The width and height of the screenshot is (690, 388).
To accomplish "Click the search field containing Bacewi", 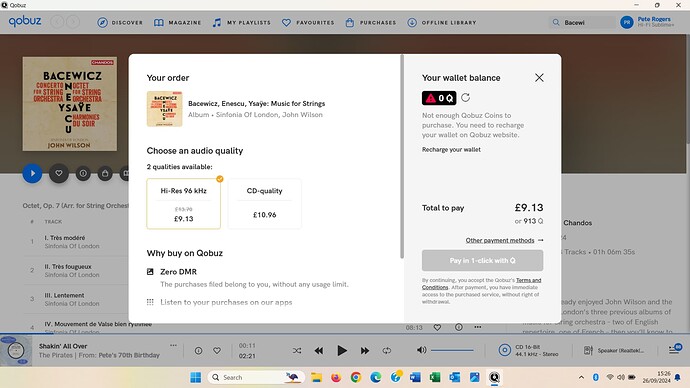I will [582, 22].
